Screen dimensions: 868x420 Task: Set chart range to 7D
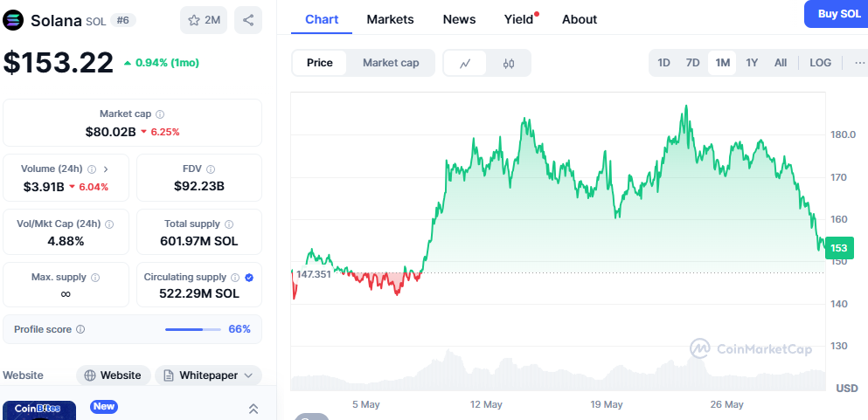tap(692, 63)
